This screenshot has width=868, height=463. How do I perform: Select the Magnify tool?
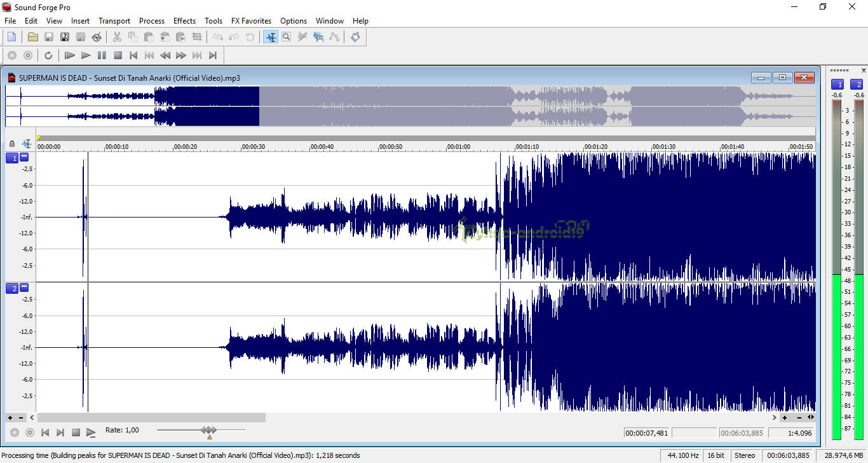(287, 37)
